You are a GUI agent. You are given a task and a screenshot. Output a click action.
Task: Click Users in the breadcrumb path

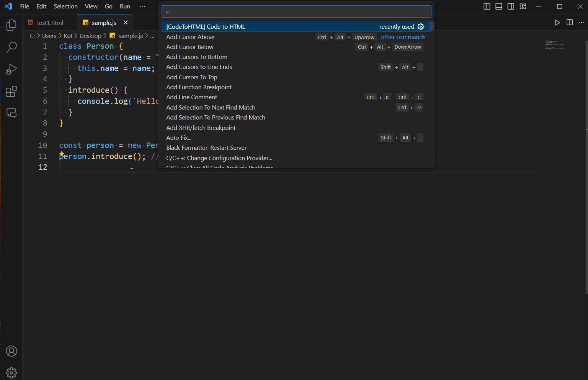[49, 36]
